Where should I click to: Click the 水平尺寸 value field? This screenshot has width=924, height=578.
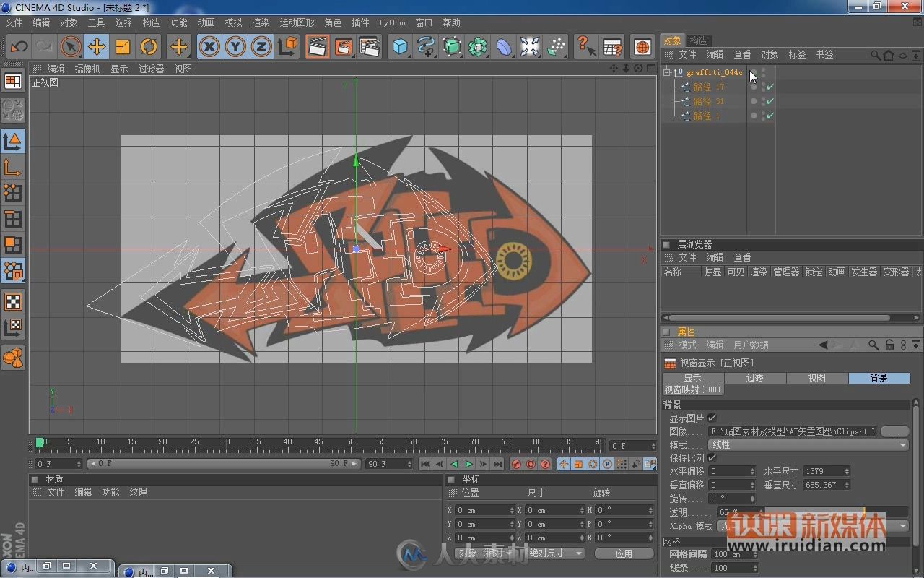(827, 471)
